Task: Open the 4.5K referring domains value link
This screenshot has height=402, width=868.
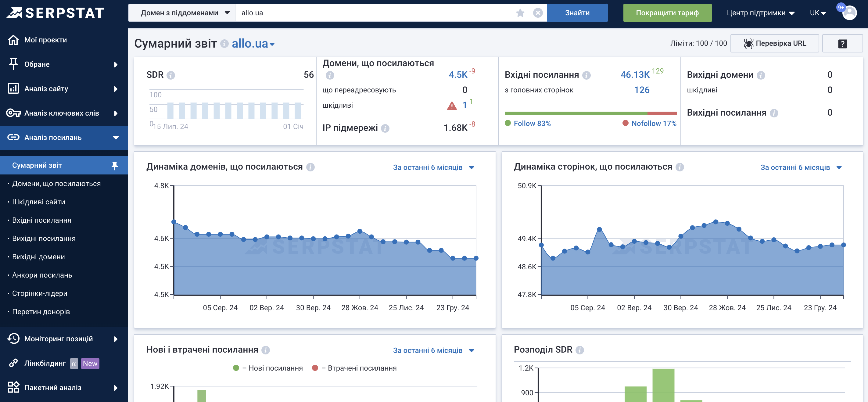Action: tap(458, 74)
